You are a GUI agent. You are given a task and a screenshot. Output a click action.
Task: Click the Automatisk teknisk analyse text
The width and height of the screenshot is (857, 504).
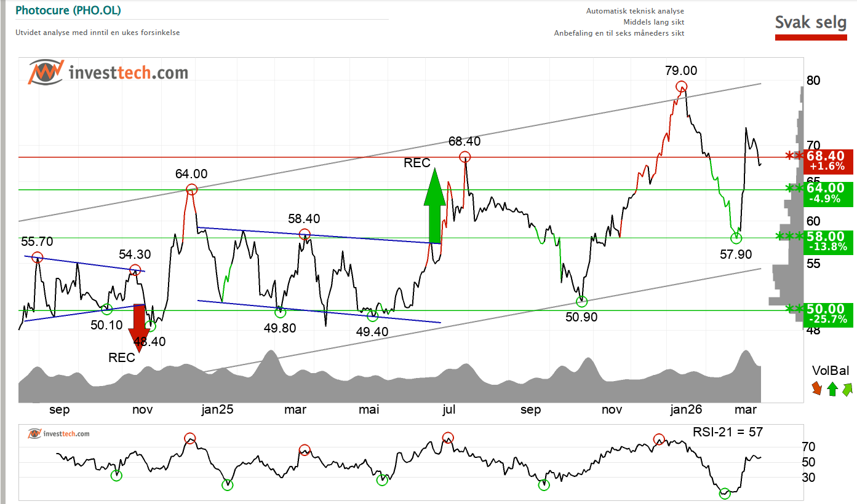(635, 11)
